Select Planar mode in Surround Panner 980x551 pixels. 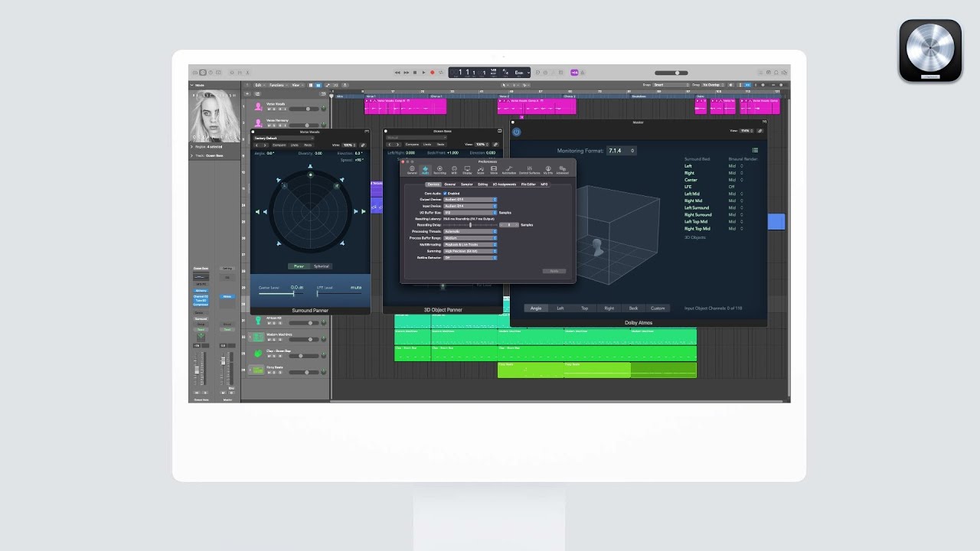coord(299,266)
